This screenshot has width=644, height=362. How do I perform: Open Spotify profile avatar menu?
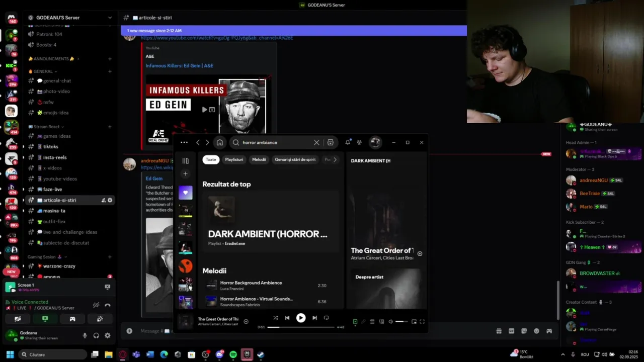pyautogui.click(x=375, y=142)
